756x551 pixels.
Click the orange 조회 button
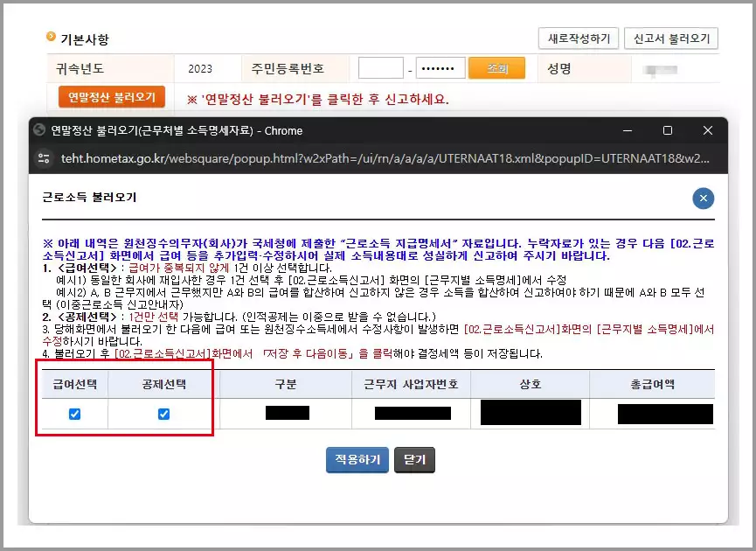[x=497, y=68]
